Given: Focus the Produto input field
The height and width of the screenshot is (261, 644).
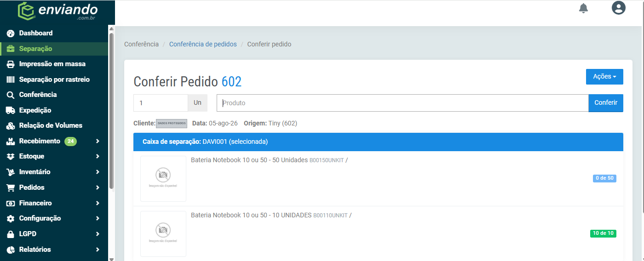Looking at the screenshot, I should pyautogui.click(x=402, y=103).
